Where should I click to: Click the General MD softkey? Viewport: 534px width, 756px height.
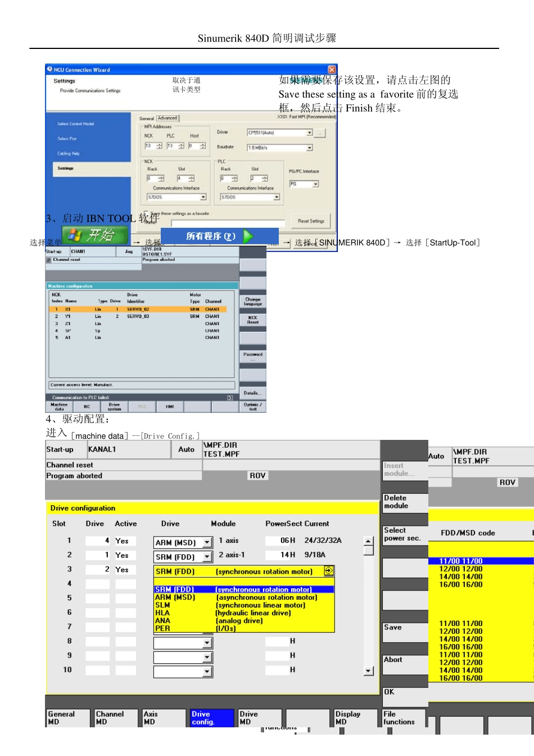point(67,718)
